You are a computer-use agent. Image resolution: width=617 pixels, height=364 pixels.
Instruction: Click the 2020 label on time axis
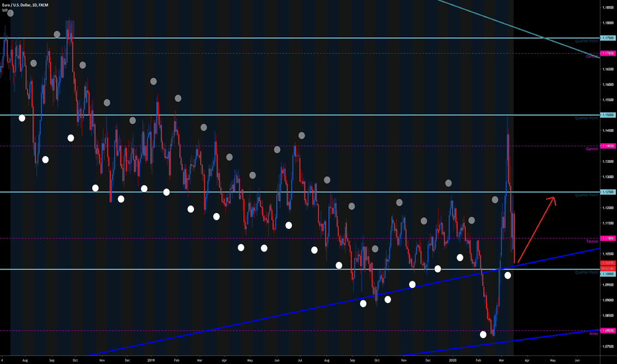coord(453,360)
